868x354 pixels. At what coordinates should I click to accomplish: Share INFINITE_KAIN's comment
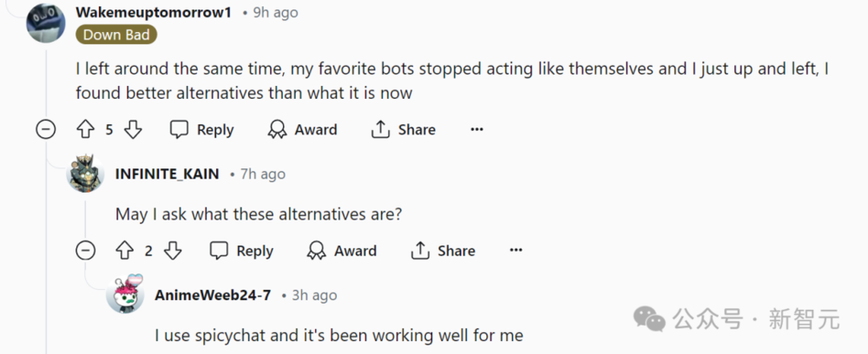pos(444,251)
